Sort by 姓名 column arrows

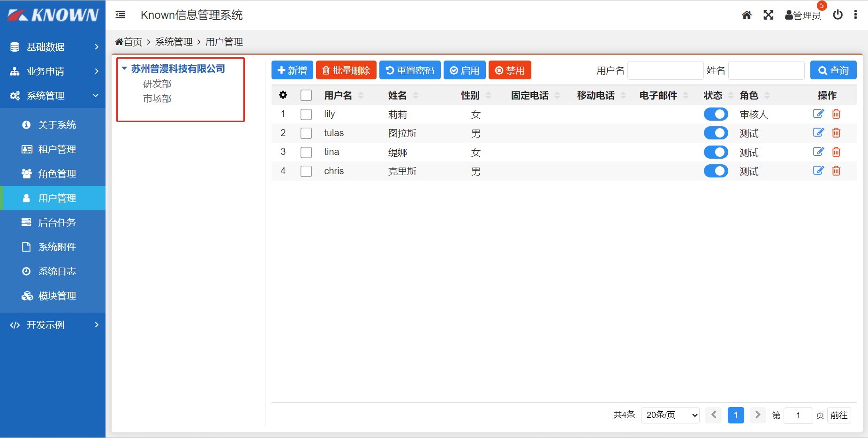tap(415, 95)
